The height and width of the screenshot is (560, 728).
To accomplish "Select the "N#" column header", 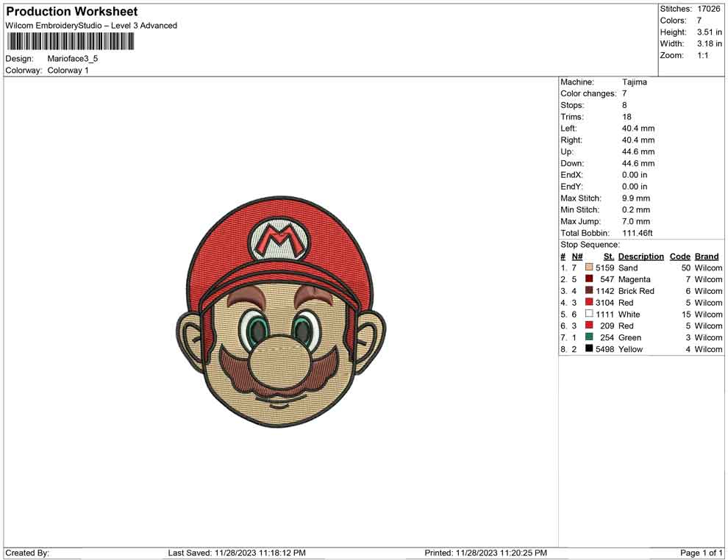I will 577,256.
